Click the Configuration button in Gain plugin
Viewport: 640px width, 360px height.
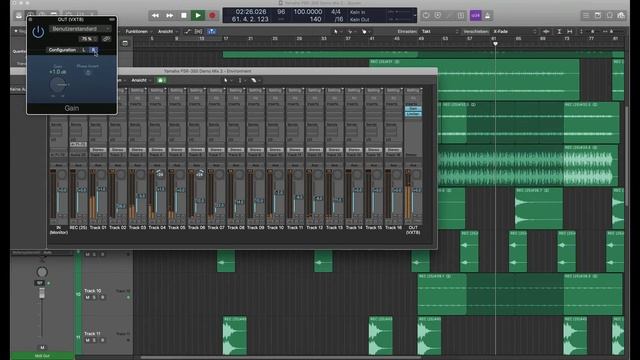tap(62, 50)
